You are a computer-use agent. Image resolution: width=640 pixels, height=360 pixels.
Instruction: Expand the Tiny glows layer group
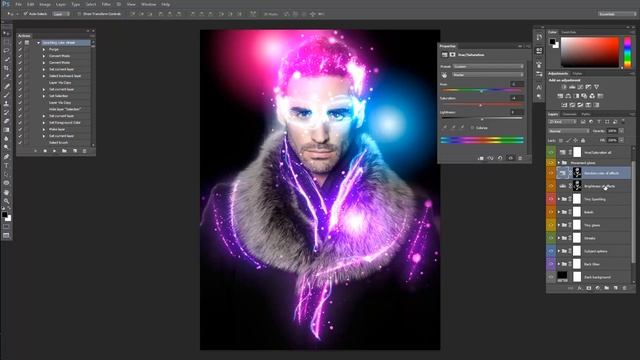click(559, 225)
